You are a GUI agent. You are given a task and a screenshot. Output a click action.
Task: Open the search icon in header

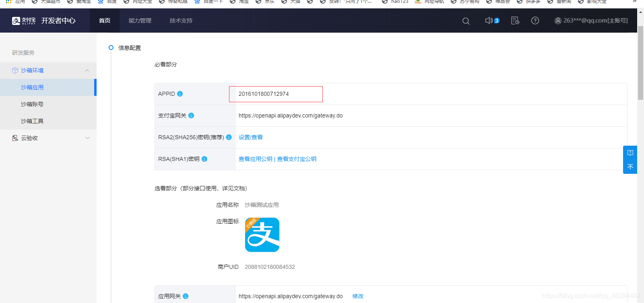tap(466, 21)
